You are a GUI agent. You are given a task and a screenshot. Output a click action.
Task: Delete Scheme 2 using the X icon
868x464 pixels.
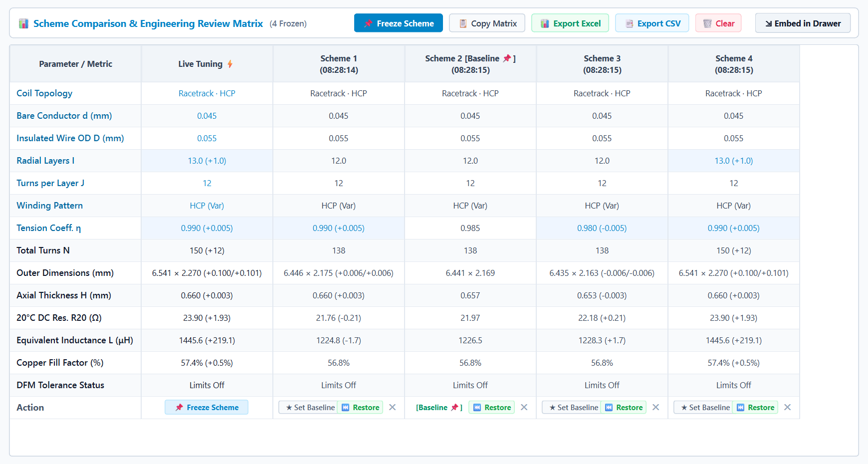524,407
